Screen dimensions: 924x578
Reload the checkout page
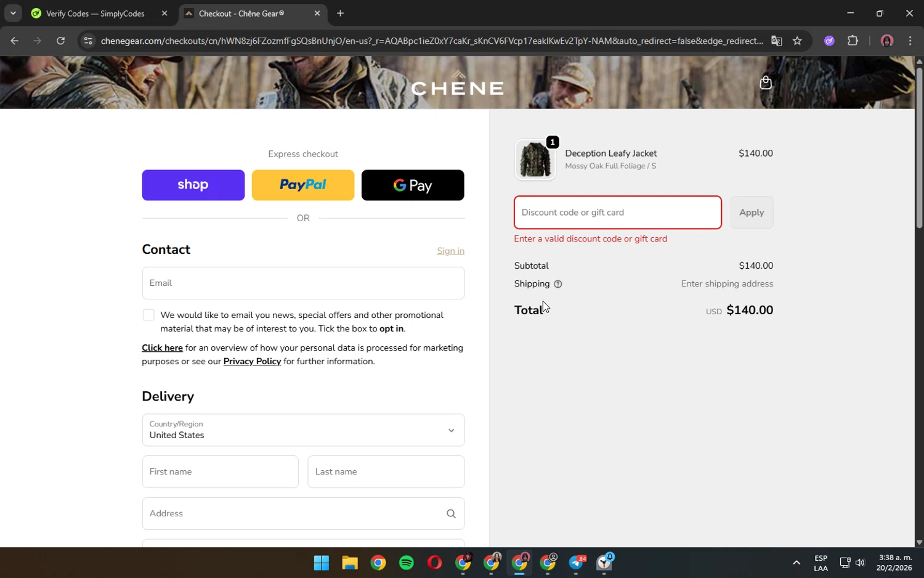click(60, 41)
